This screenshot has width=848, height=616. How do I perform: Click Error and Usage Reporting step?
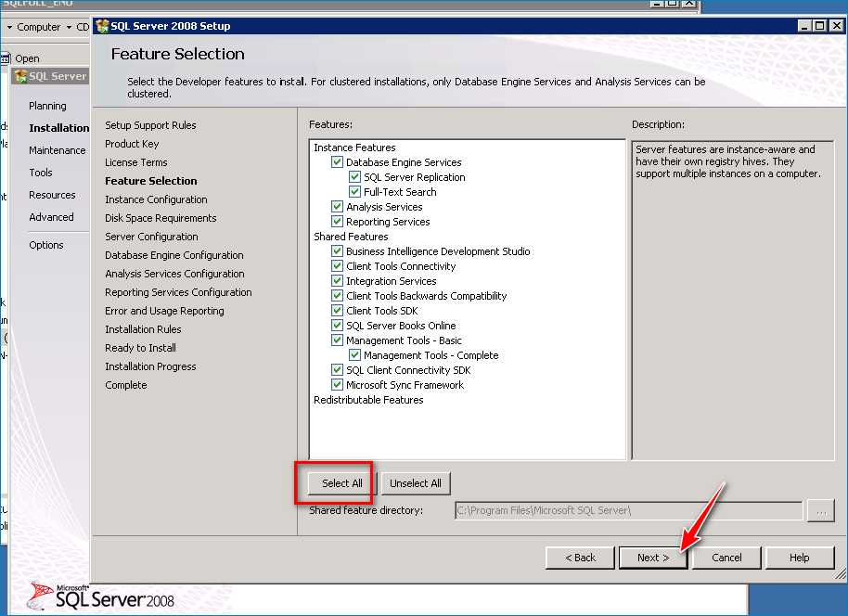164,311
